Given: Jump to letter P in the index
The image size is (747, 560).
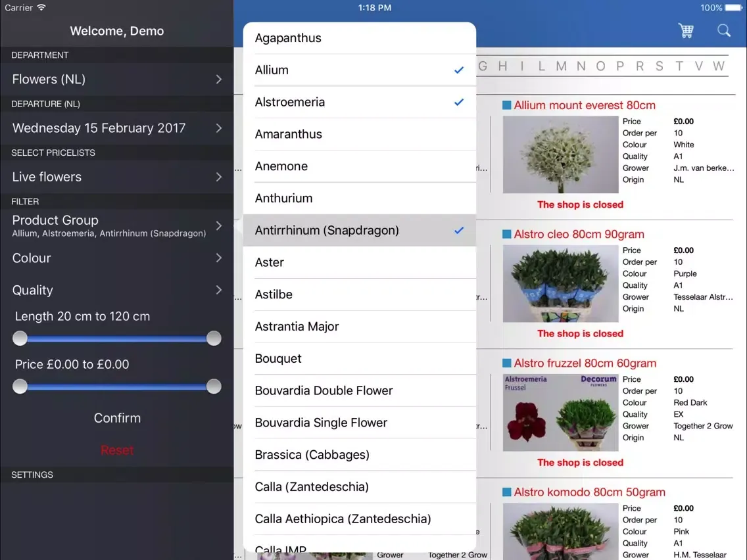Looking at the screenshot, I should pyautogui.click(x=620, y=66).
